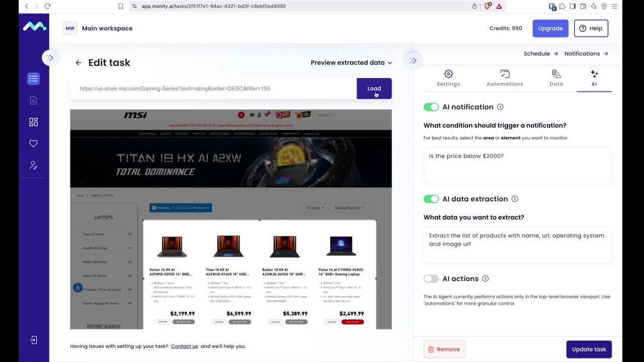The height and width of the screenshot is (362, 644).
Task: Click the Brave rewards triangle icon
Action: click(499, 6)
